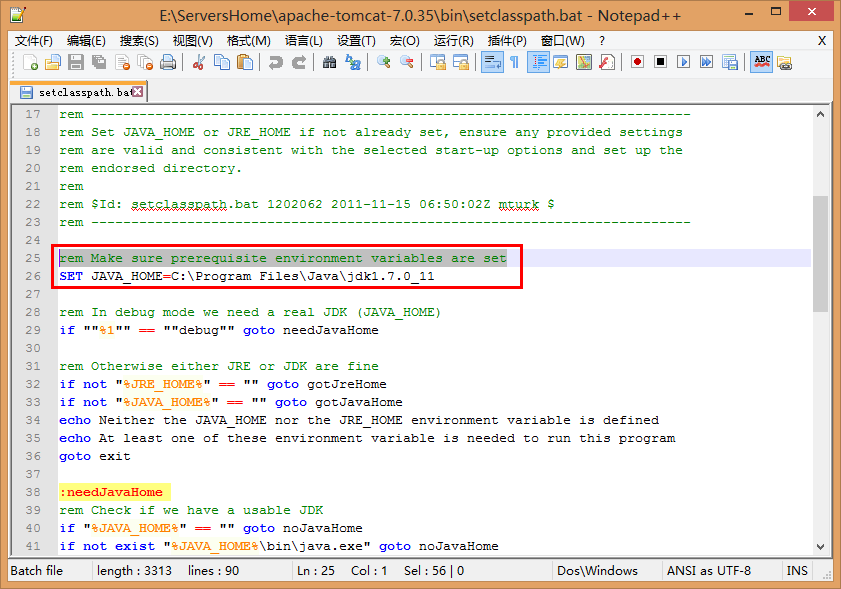841x589 pixels.
Task: Close document via menu bar X button
Action: (822, 41)
